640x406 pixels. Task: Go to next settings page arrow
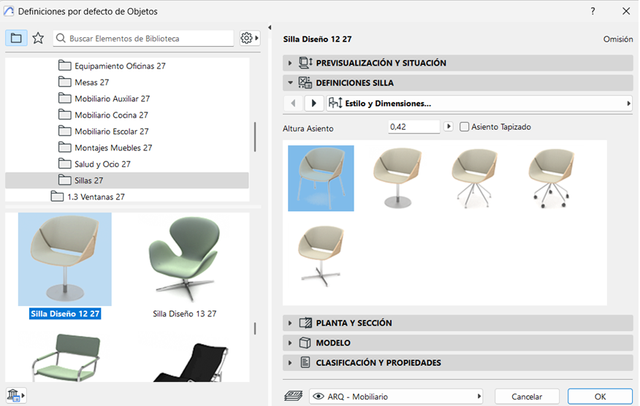pyautogui.click(x=313, y=103)
